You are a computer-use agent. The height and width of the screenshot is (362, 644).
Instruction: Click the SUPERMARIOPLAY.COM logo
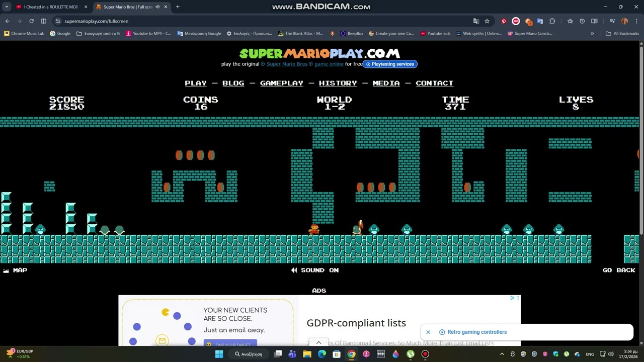319,53
